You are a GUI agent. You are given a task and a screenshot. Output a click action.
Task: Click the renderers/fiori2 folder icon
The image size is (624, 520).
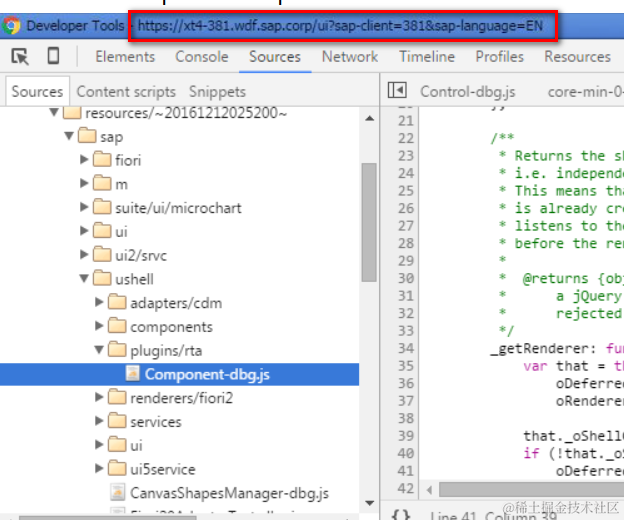pos(117,397)
